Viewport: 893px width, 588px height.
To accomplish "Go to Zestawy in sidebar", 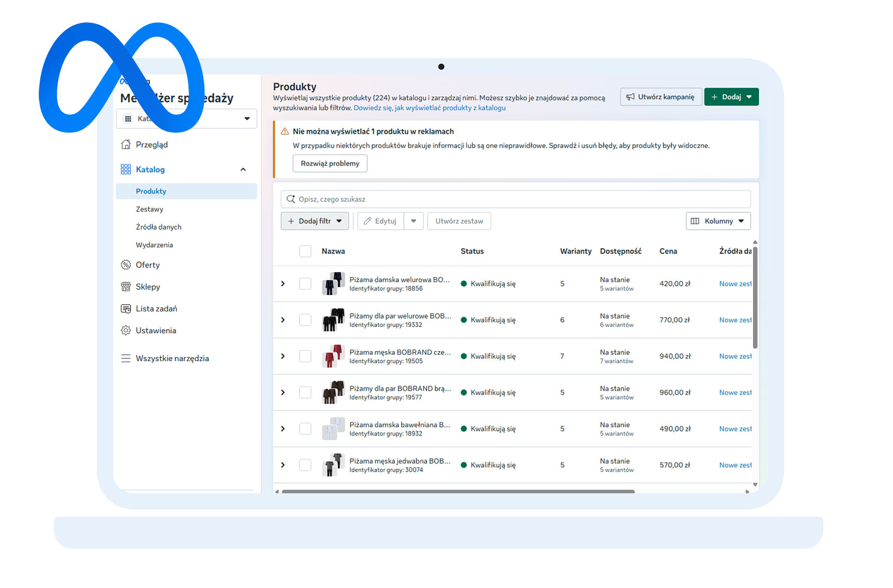I will [150, 209].
